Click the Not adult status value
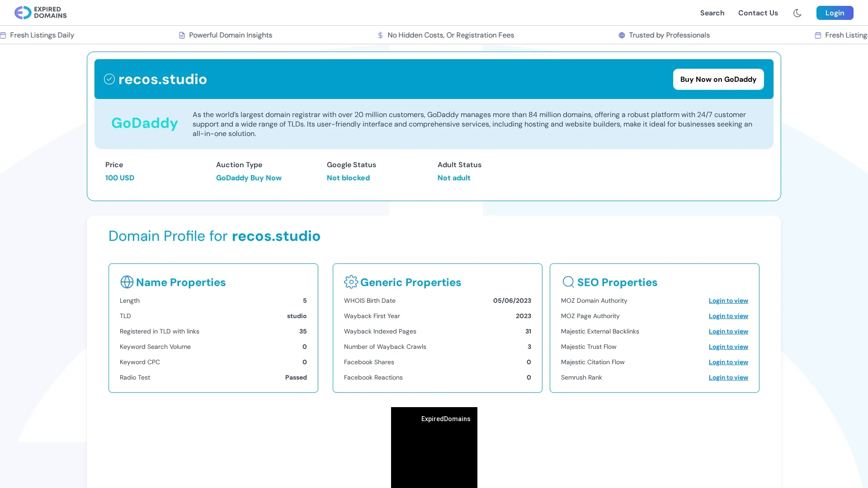The image size is (868, 488). [x=454, y=178]
